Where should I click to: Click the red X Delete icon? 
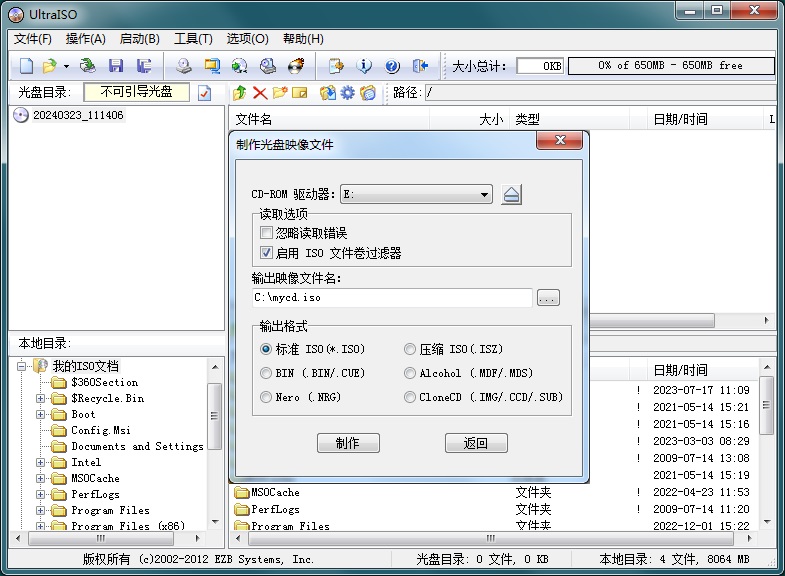(x=260, y=93)
